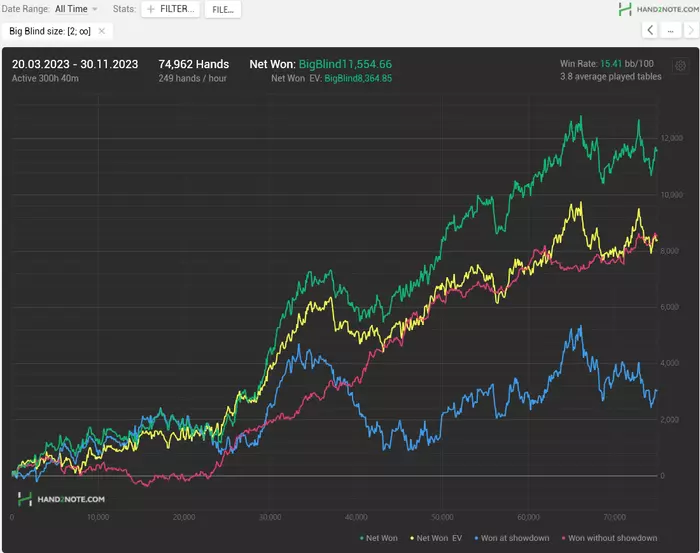Go to previous report arrow
700x553 pixels.
pos(650,30)
